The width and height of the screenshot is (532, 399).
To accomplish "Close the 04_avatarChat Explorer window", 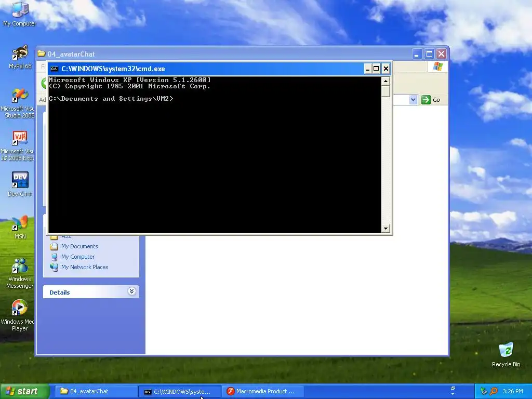I will pos(441,54).
